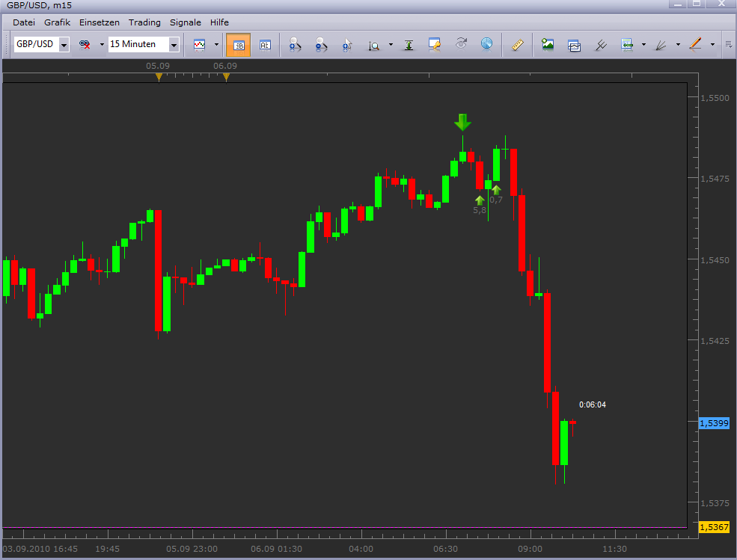Screen dimensions: 737x560
Task: Click the add picture icon
Action: [x=548, y=45]
